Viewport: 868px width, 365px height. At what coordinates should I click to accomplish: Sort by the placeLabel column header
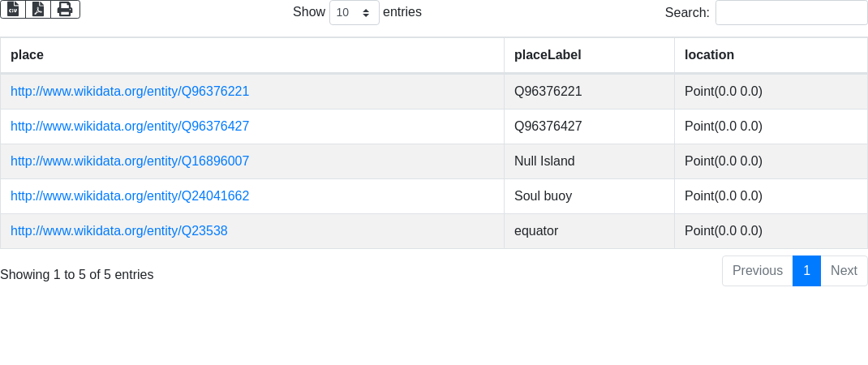pyautogui.click(x=548, y=55)
